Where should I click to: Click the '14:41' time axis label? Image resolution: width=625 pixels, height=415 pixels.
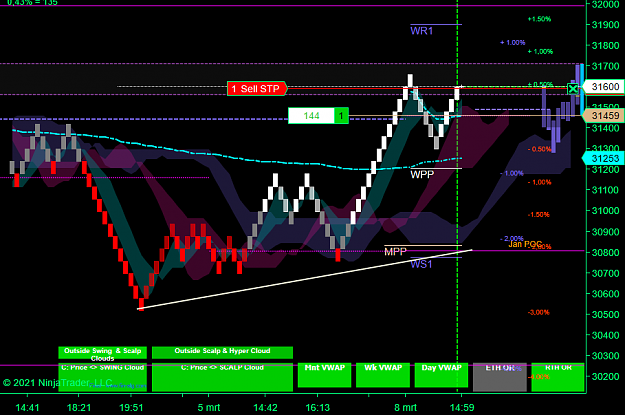27,408
